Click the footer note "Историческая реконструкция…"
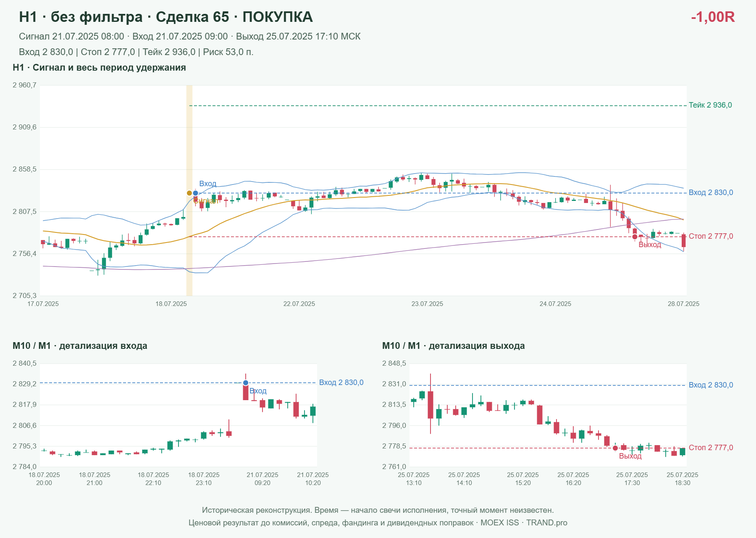Screen dimensions: 756x538 pos(378,510)
